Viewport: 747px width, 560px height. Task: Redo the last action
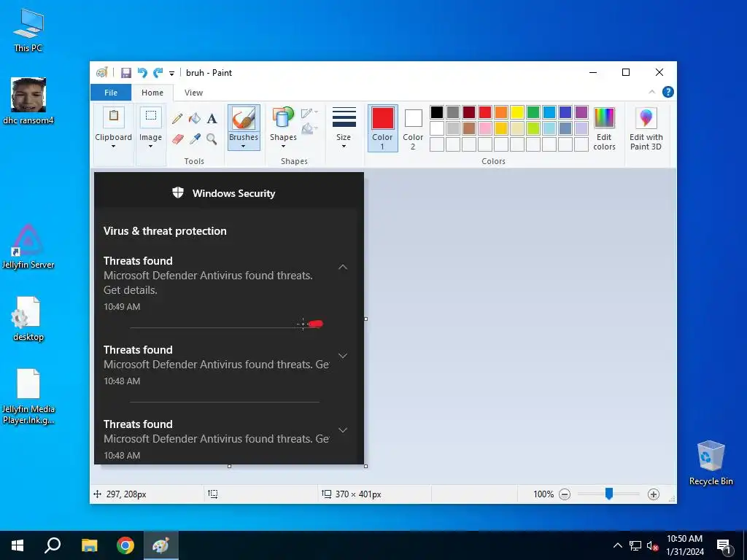pyautogui.click(x=158, y=73)
